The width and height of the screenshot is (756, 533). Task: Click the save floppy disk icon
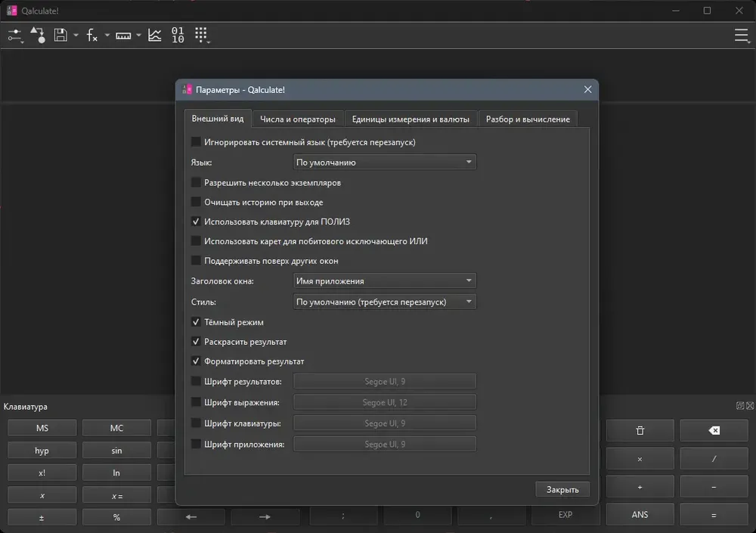60,36
